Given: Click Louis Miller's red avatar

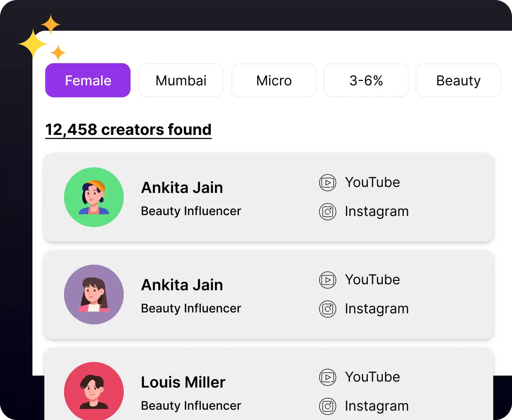Looking at the screenshot, I should tap(94, 391).
